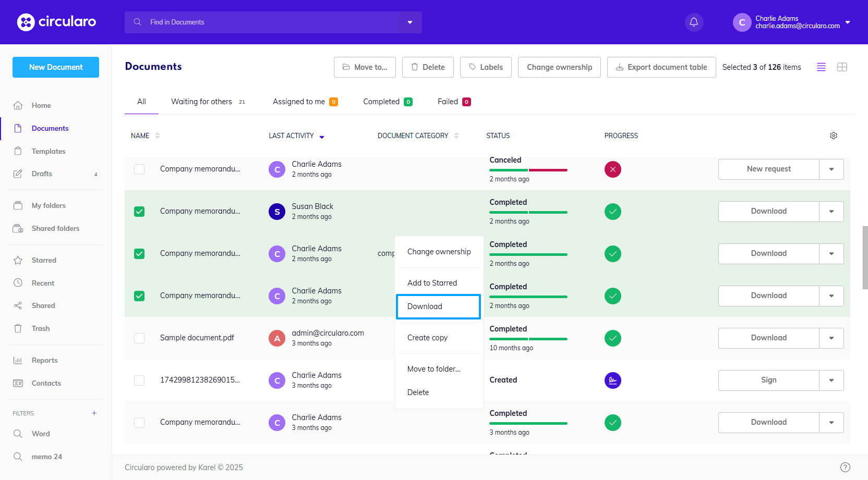Switch to list view layout
Image resolution: width=868 pixels, height=480 pixels.
[x=821, y=67]
